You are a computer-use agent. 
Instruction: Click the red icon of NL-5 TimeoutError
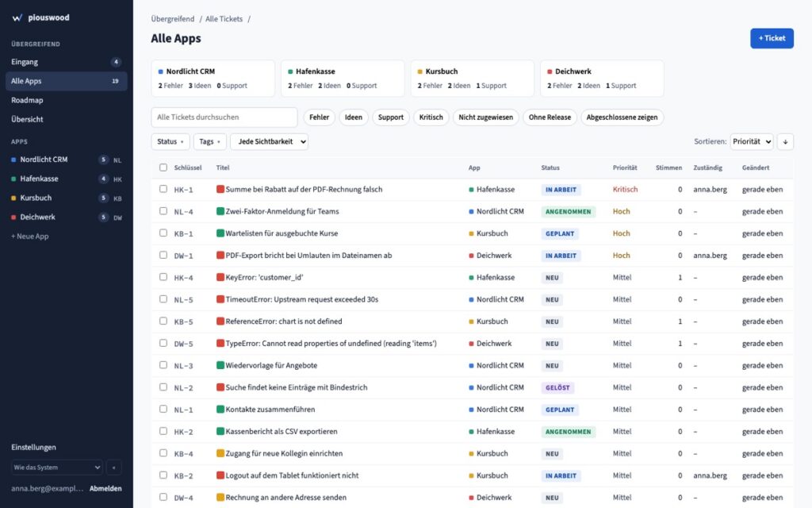tap(220, 299)
